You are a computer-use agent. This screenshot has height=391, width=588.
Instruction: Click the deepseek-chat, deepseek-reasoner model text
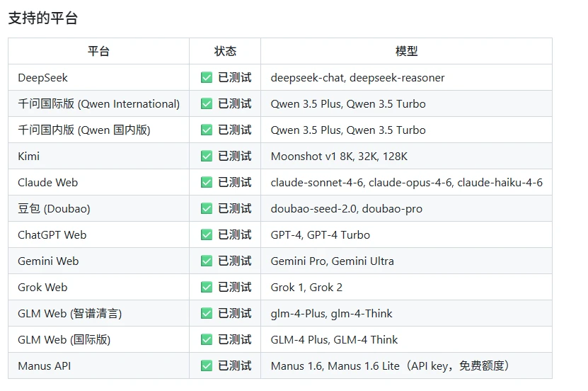[x=358, y=78]
